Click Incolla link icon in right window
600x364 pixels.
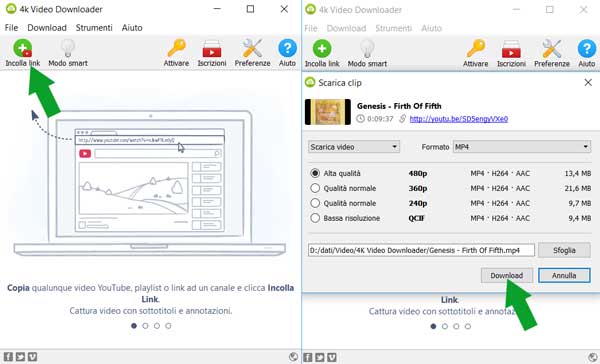coord(322,49)
